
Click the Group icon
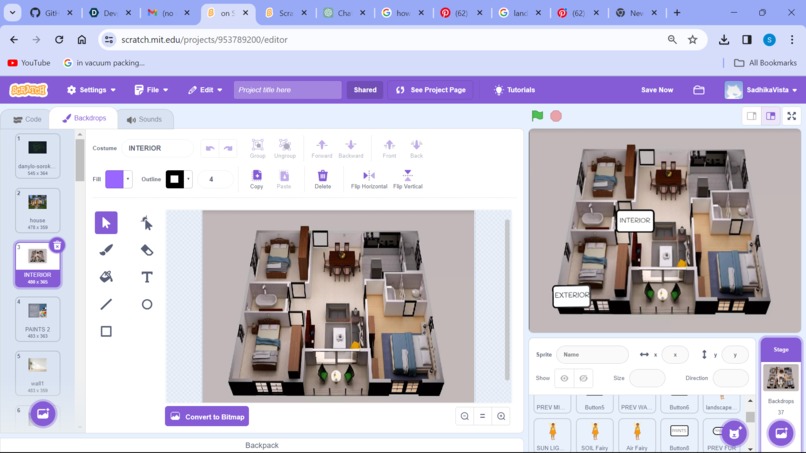pos(257,149)
